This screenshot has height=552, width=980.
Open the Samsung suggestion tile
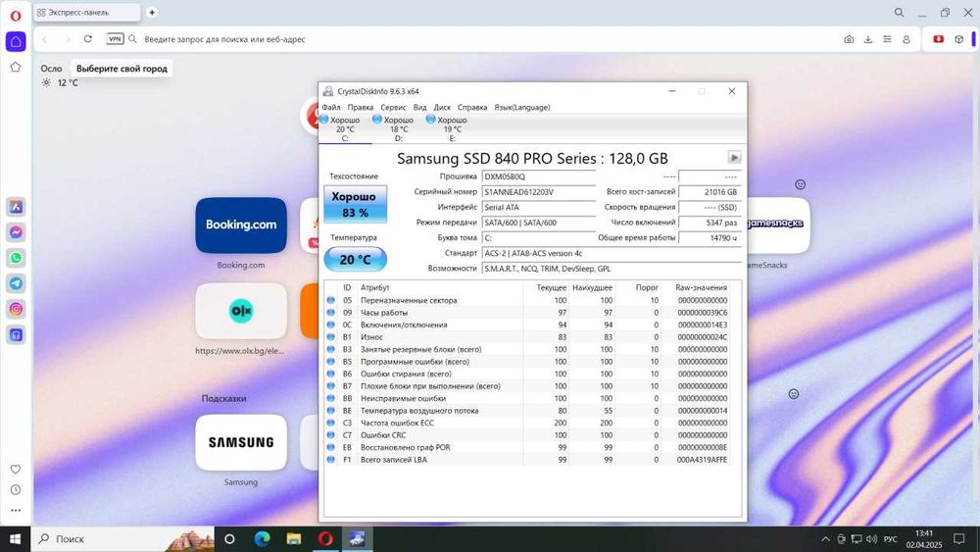pyautogui.click(x=241, y=442)
